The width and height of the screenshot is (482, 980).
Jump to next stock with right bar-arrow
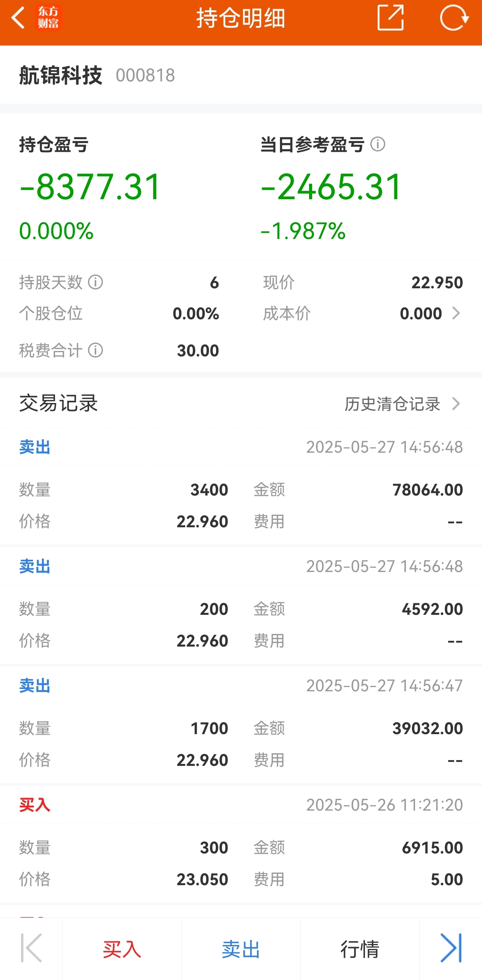[451, 949]
